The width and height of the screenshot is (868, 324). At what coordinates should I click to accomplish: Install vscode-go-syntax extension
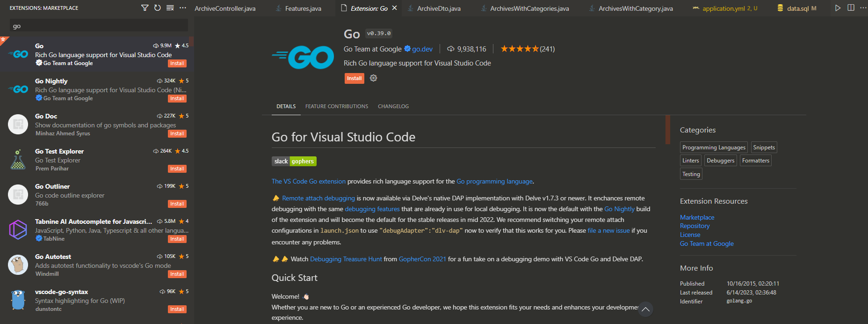[x=177, y=309]
